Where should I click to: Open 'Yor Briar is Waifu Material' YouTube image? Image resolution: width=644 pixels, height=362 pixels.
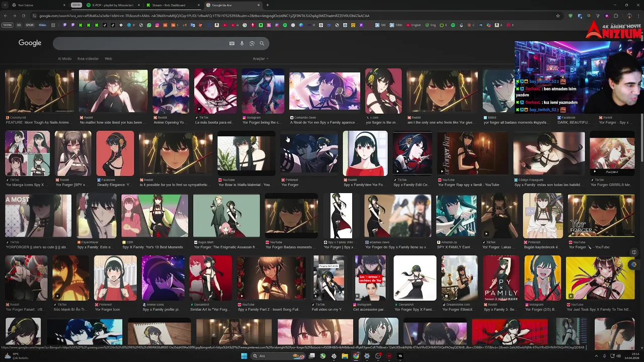pyautogui.click(x=246, y=153)
